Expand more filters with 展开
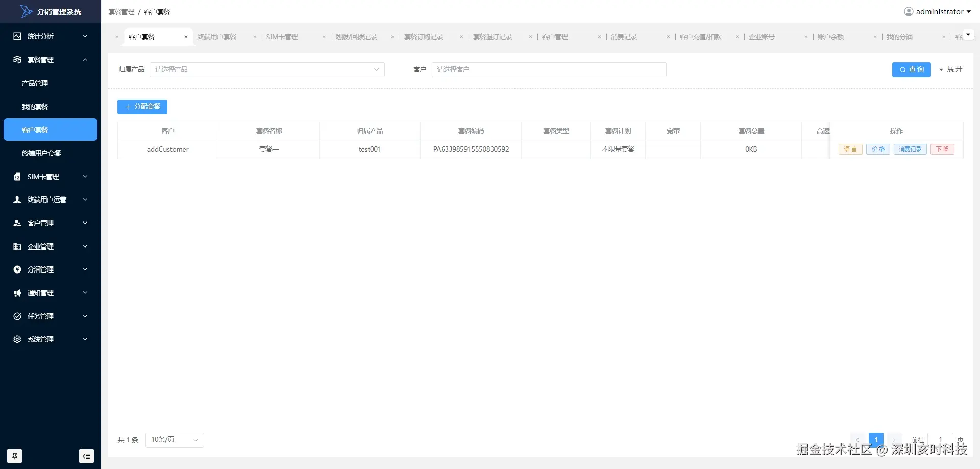This screenshot has height=469, width=980. point(951,69)
